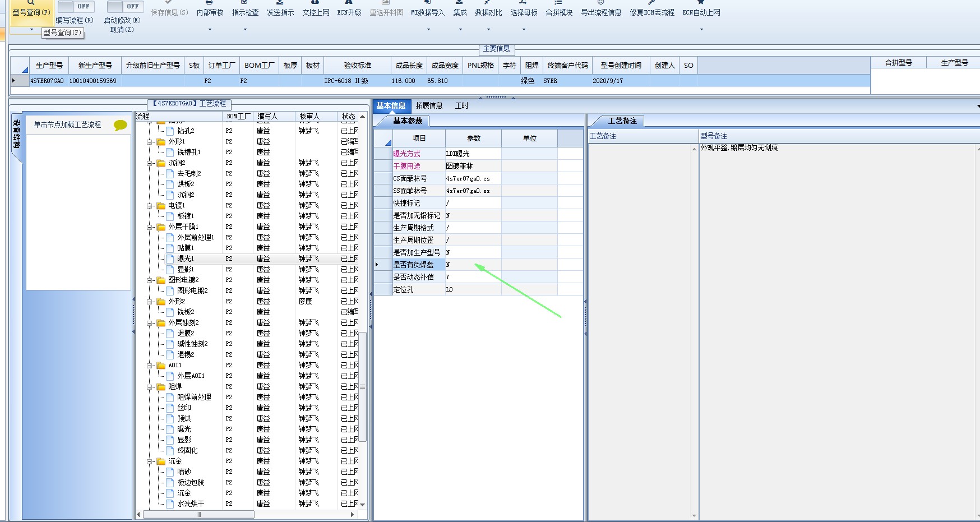Click the 文控上网 toolbar button
The image size is (980, 522).
[316, 10]
